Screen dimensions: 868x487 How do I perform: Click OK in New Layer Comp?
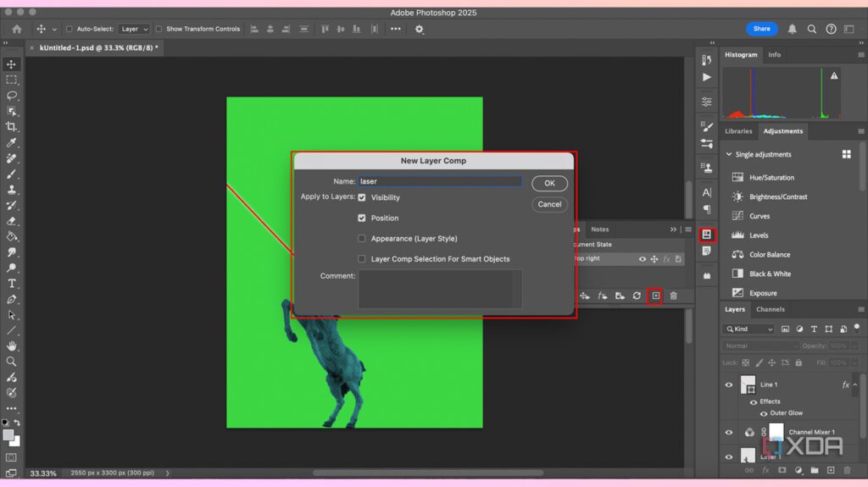tap(549, 183)
